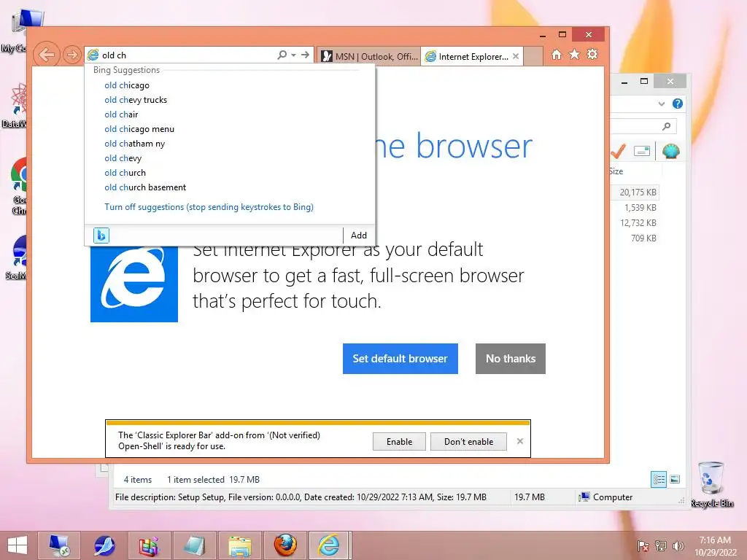Dismiss the add-on notification bar
Screen dimensions: 747x560
click(x=519, y=441)
